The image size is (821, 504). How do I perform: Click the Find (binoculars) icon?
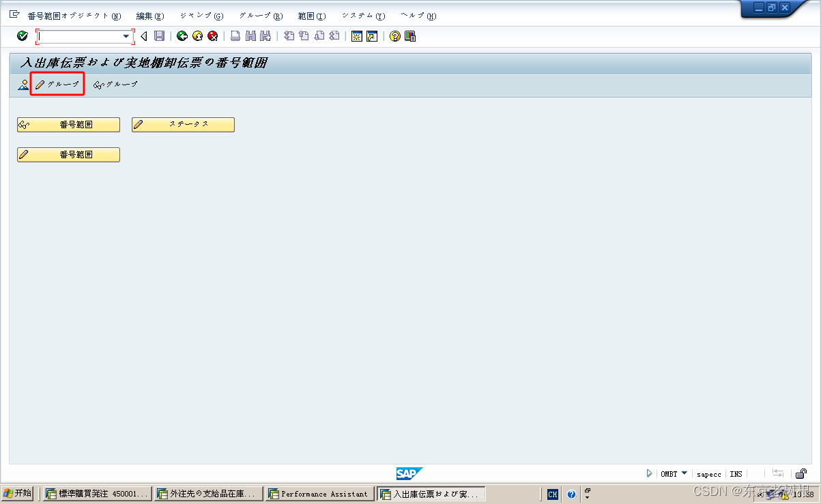(x=250, y=35)
